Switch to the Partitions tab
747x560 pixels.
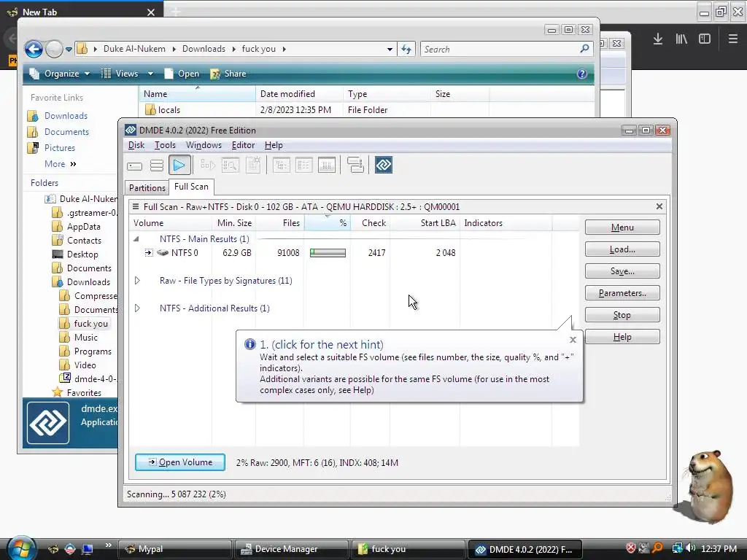coord(147,187)
